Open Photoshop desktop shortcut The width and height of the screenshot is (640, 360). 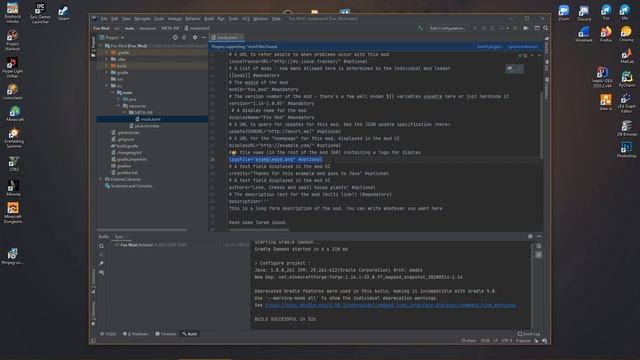626,149
